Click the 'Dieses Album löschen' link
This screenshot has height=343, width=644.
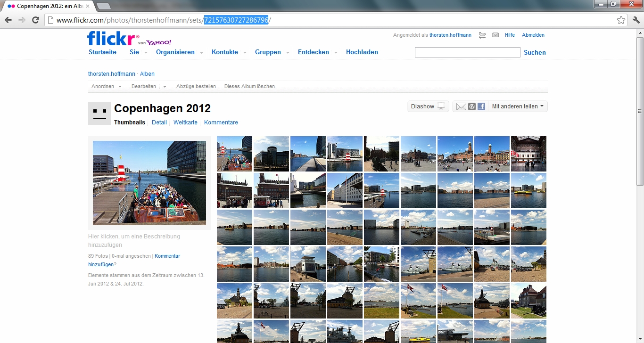coord(249,87)
